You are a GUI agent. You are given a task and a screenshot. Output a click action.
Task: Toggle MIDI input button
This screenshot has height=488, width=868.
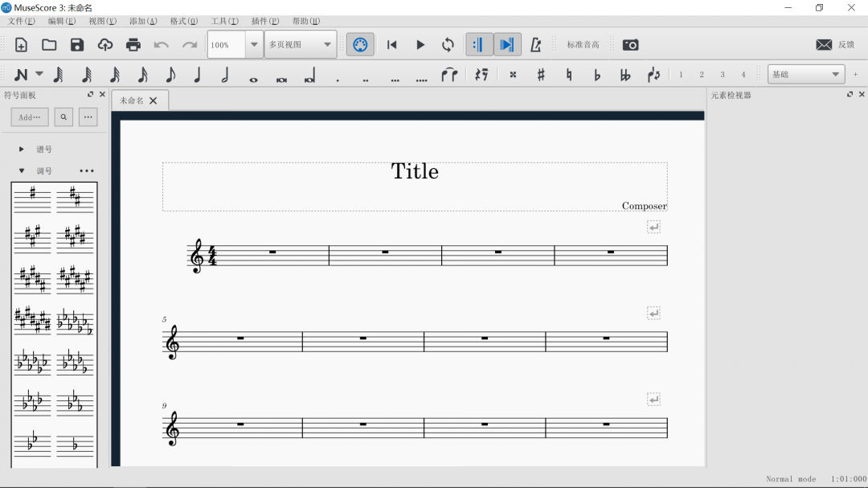(360, 45)
